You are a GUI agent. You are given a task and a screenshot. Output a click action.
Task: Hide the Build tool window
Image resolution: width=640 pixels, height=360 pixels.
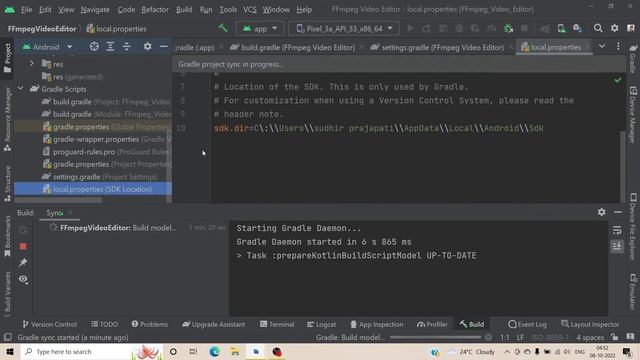618,212
